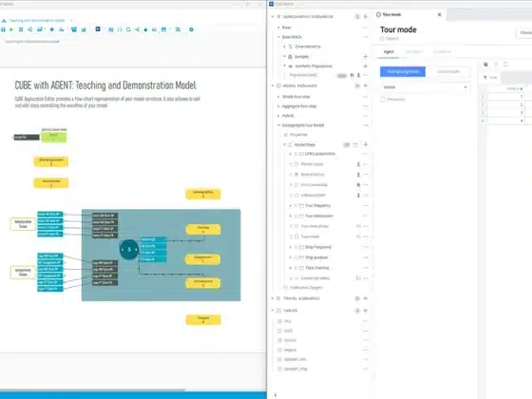Click the green box in the flowchart

(53, 137)
